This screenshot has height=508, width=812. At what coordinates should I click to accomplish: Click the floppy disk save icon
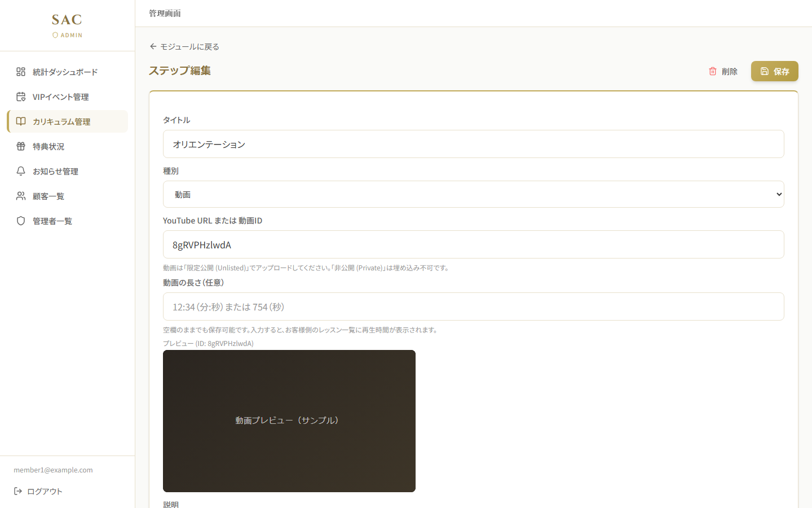[765, 71]
